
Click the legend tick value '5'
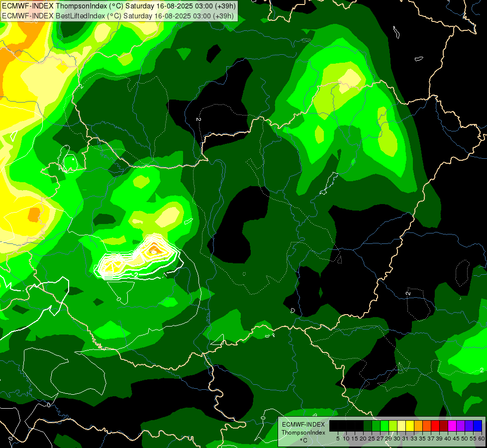click(338, 439)
